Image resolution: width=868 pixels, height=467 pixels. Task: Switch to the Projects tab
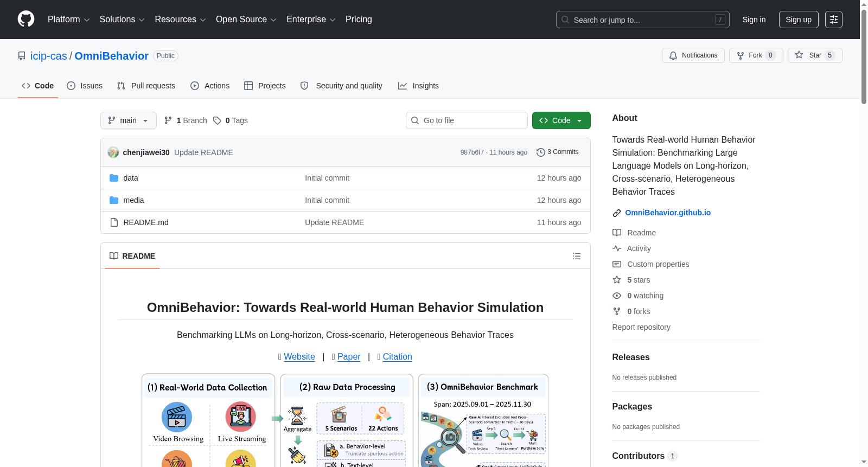pyautogui.click(x=265, y=86)
